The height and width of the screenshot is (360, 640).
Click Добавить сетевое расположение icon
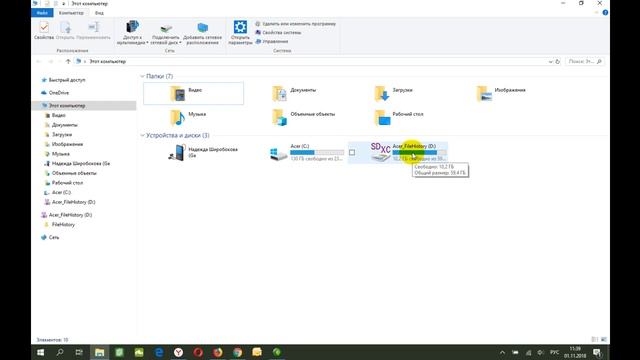[x=202, y=33]
